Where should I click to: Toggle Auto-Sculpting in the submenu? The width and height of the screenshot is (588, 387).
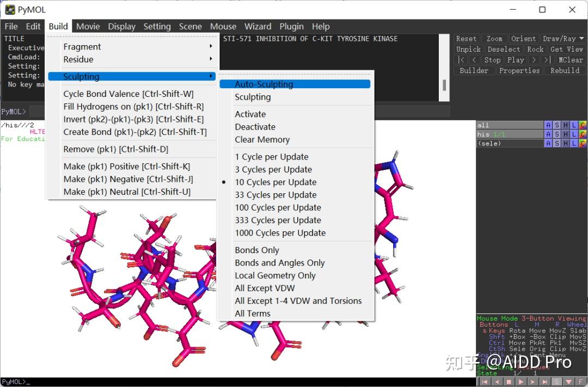264,84
